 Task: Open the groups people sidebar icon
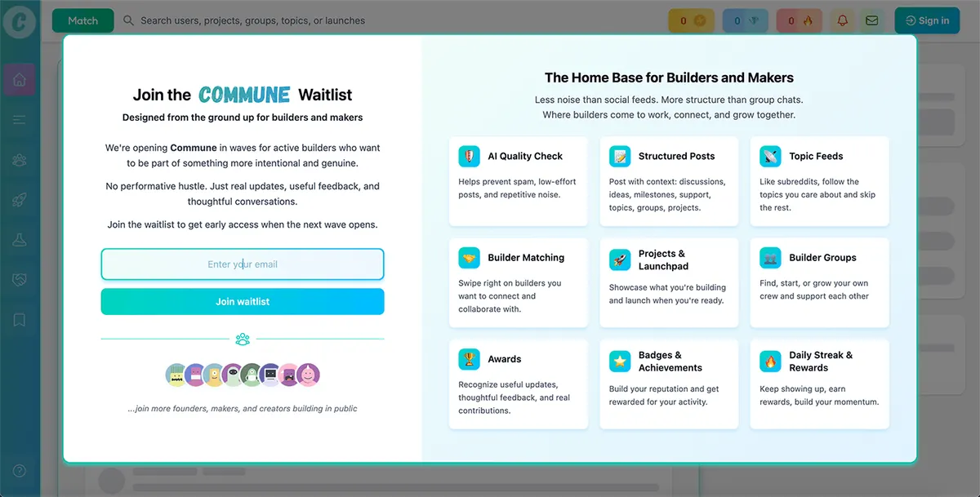click(x=20, y=160)
